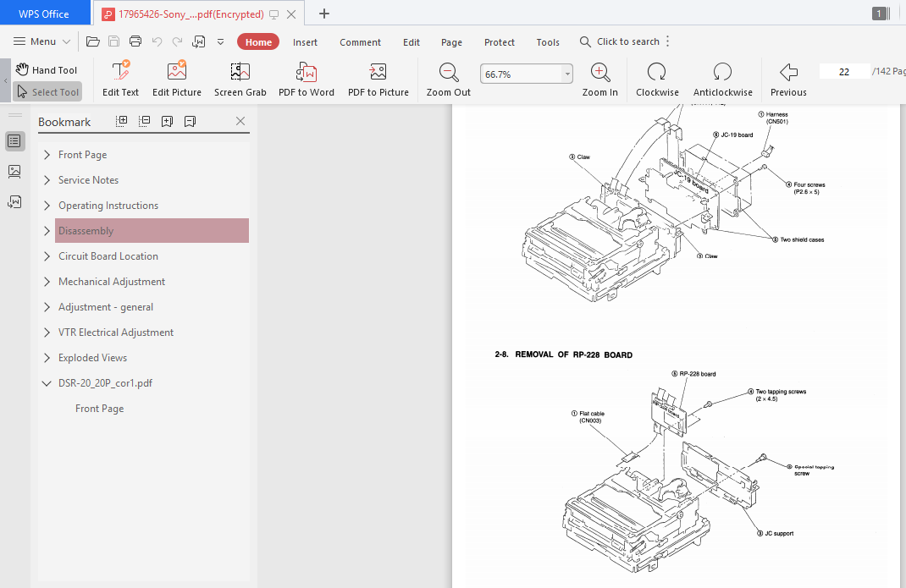
Task: Click the Edit Text tool
Action: (121, 79)
